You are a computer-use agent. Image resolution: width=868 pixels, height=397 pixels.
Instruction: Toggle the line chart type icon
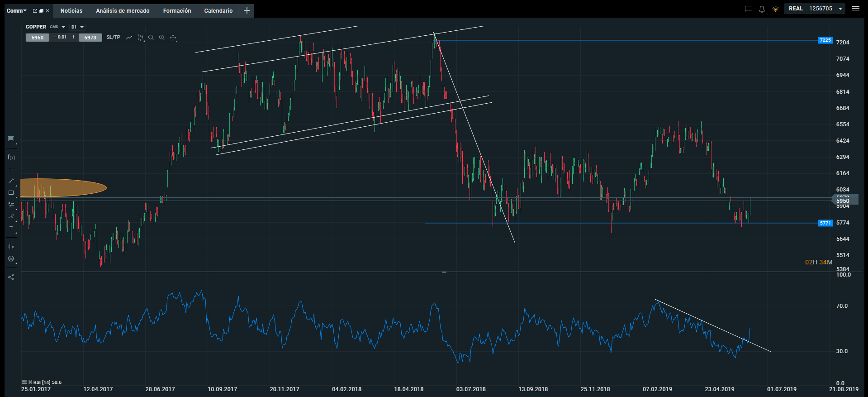pyautogui.click(x=129, y=38)
